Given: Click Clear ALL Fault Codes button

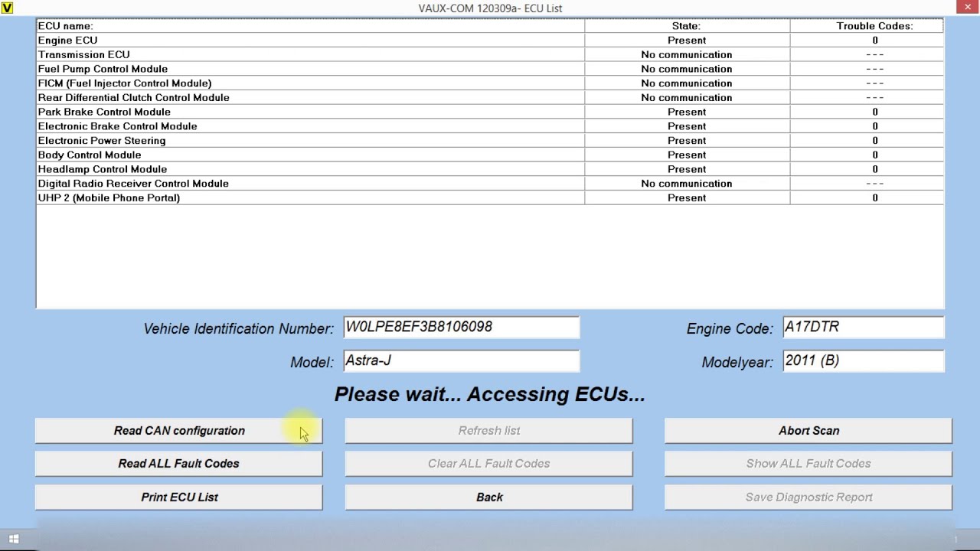Looking at the screenshot, I should point(489,464).
